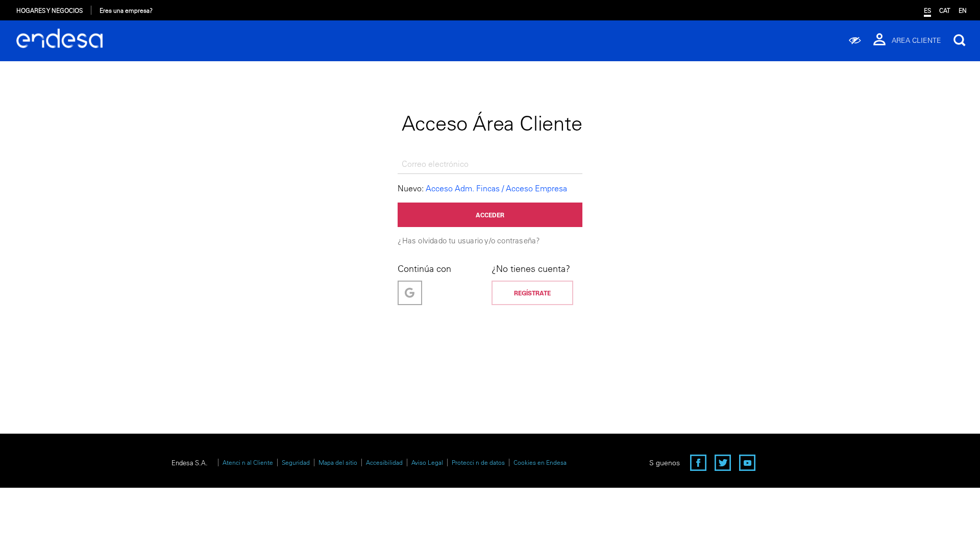Screen dimensions: 980x551
Task: Open forgotten usuario y/o contraseña link
Action: (x=468, y=241)
